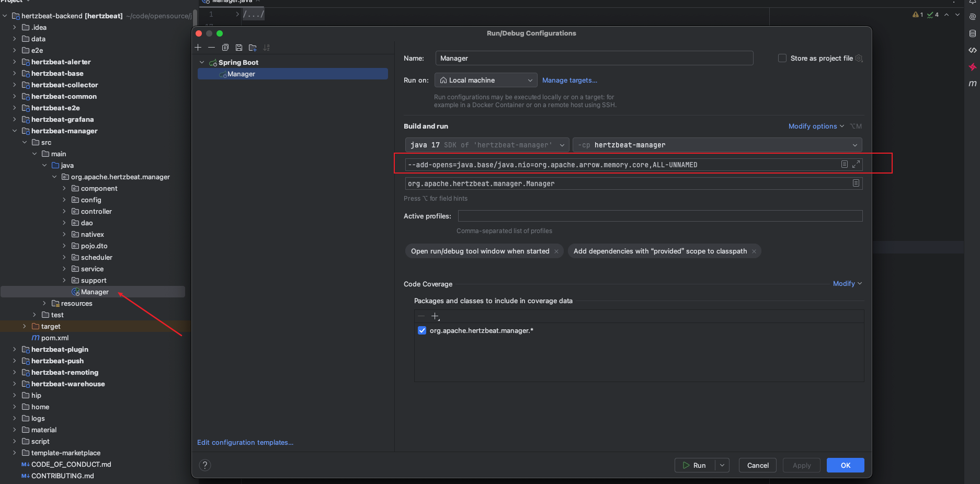This screenshot has height=484, width=980.
Task: Select pom.xml in the project tree
Action: tap(55, 338)
